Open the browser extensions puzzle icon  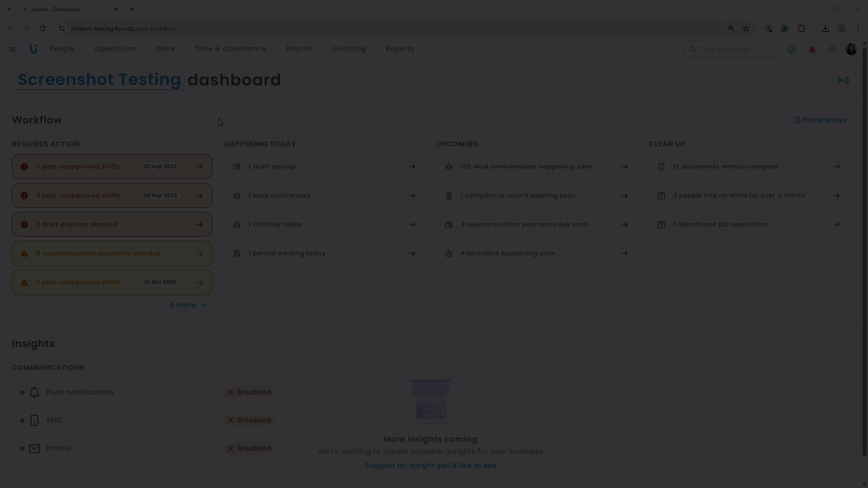click(x=801, y=28)
